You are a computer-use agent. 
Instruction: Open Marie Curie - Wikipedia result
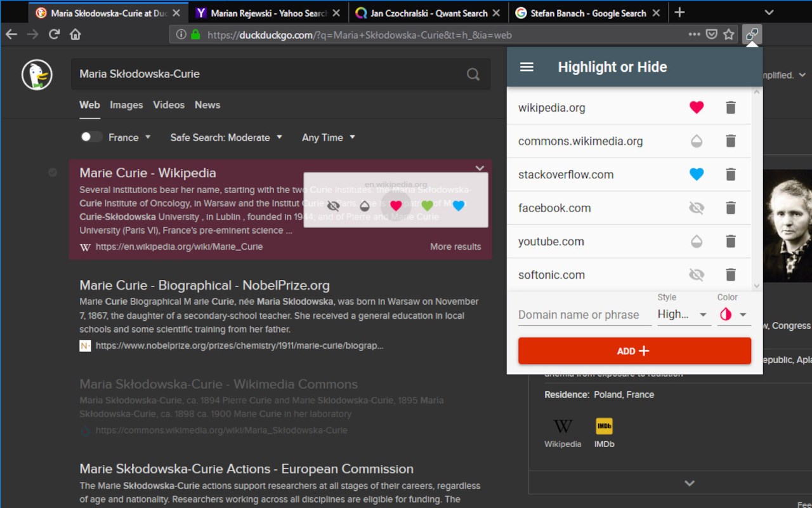tap(148, 173)
